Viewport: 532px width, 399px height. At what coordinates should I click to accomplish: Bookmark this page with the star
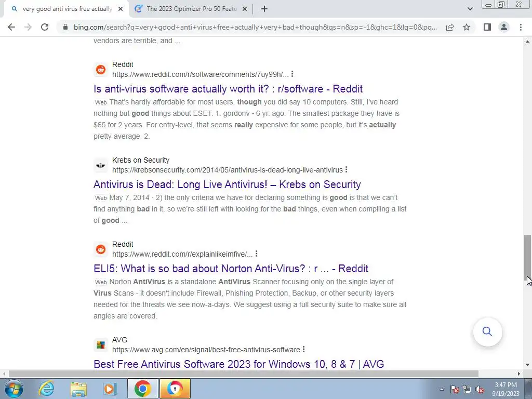[467, 27]
